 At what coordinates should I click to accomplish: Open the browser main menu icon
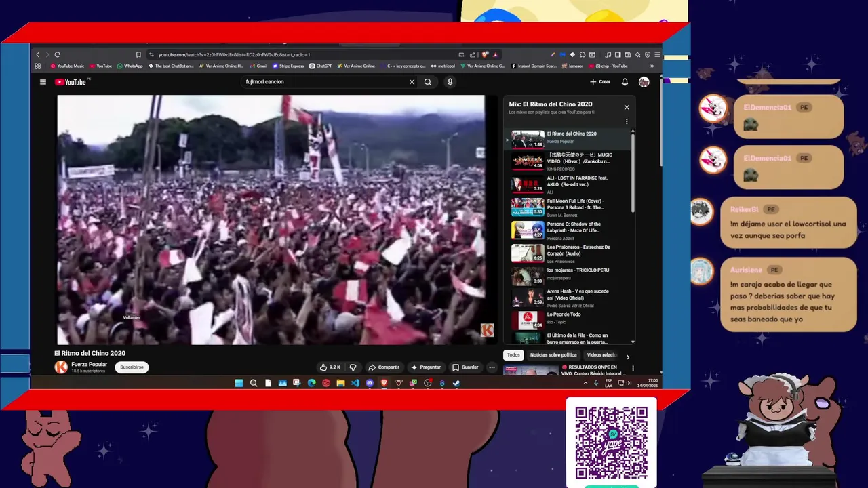[x=656, y=54]
